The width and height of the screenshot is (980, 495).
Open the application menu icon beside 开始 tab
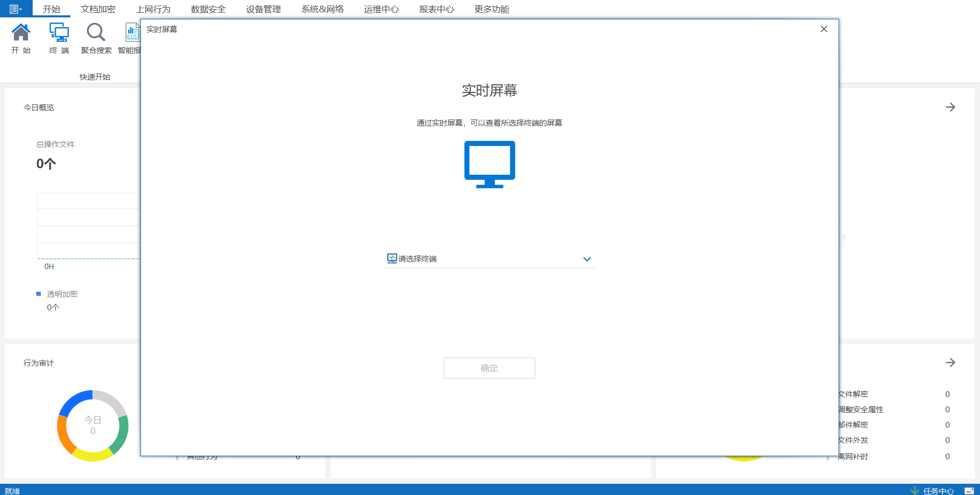[16, 9]
